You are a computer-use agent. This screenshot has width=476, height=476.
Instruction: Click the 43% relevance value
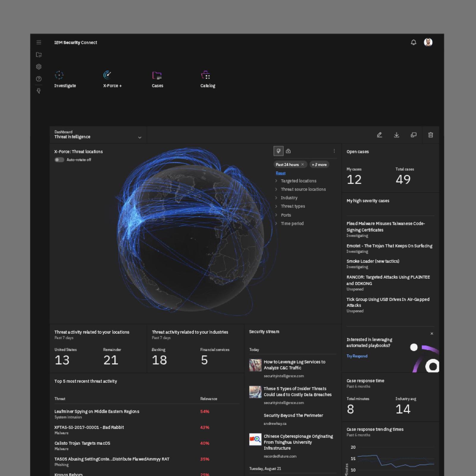(x=205, y=427)
